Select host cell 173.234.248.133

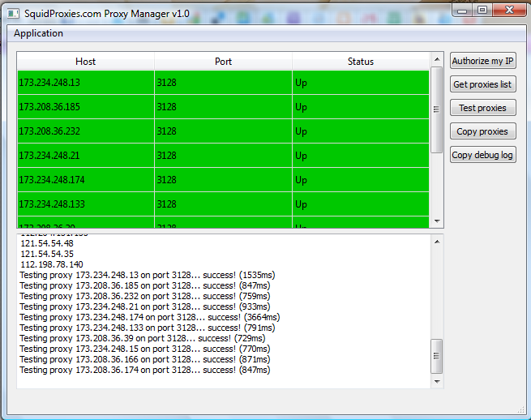86,204
